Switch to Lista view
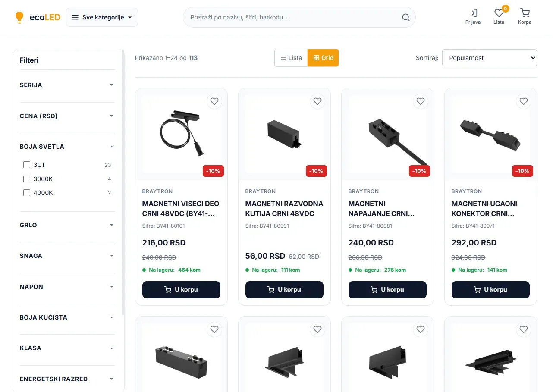The image size is (553, 392). pos(291,58)
